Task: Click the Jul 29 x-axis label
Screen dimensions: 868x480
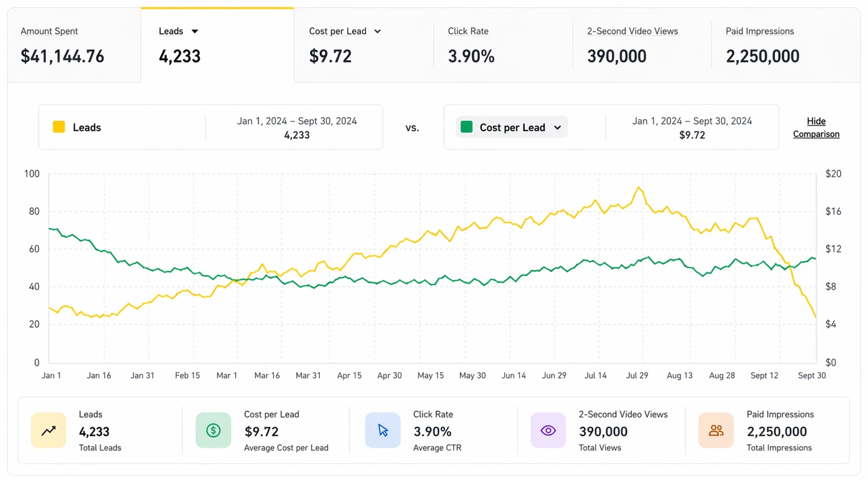Action: 637,375
